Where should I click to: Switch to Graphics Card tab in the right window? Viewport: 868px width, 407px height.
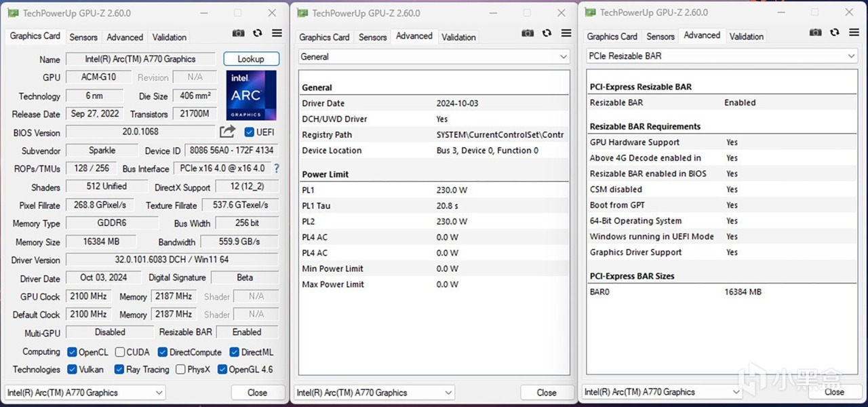click(612, 37)
